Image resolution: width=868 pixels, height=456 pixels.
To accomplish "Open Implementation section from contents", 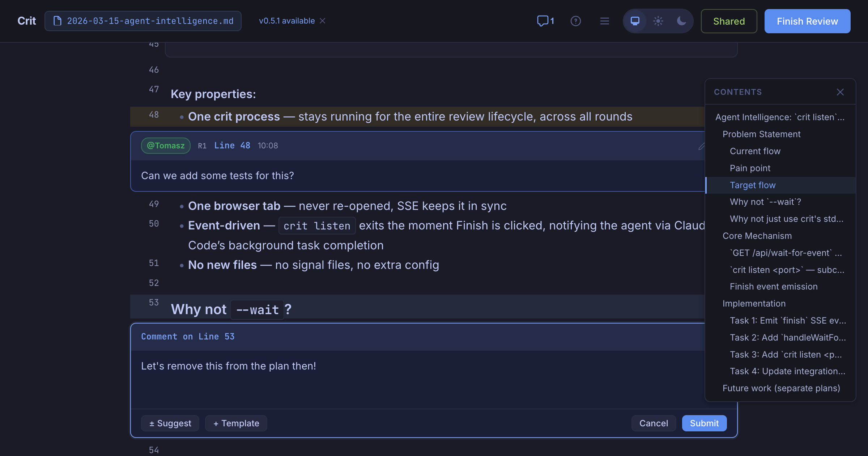I will point(754,304).
